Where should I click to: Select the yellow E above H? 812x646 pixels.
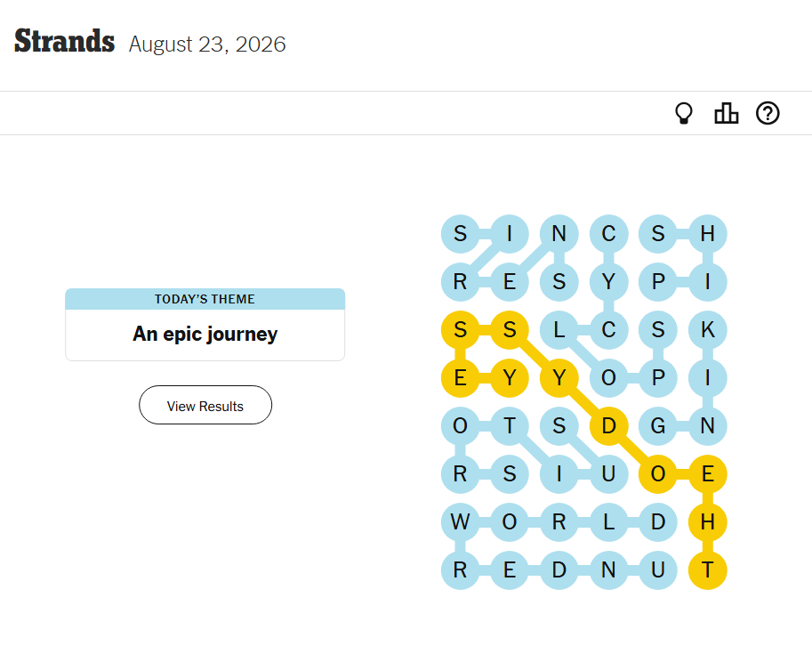click(x=707, y=473)
